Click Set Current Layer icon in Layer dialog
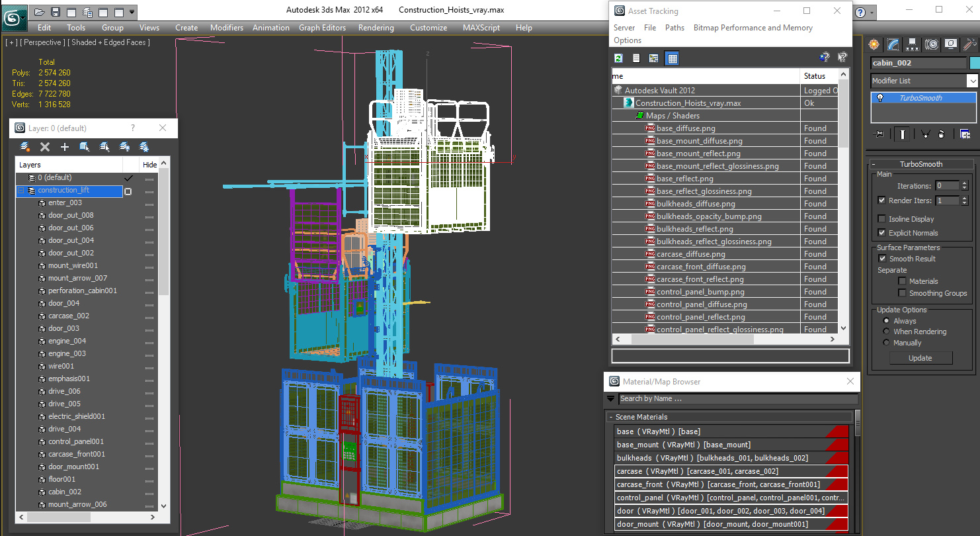This screenshot has width=980, height=536. coord(104,147)
